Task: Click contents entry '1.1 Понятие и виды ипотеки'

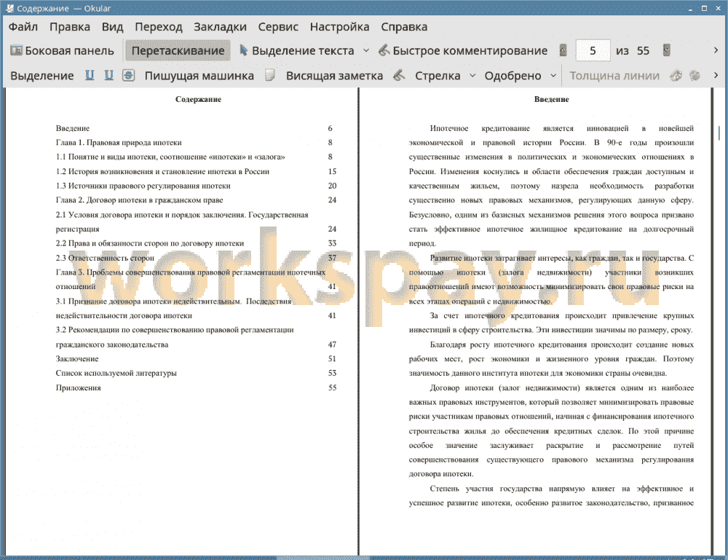Action: 170,157
